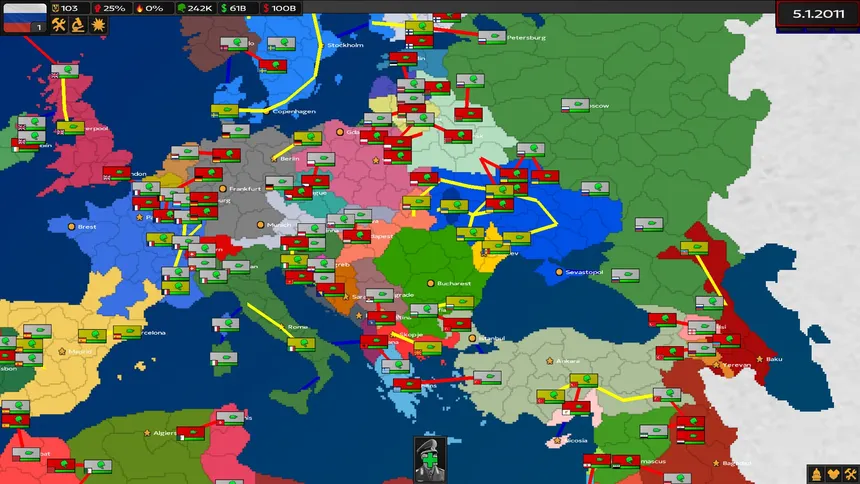Viewport: 860px width, 484px height.
Task: Click the heart icon in bottom-right toolbar
Action: pyautogui.click(x=834, y=474)
